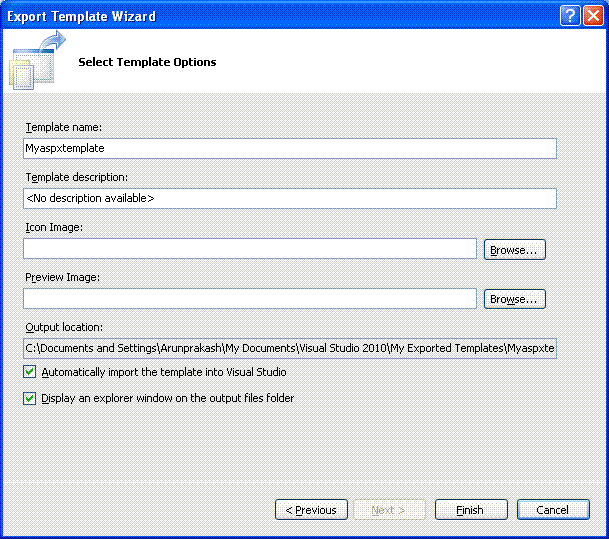Select the Output location path box
Screen dimensions: 609x539
290,348
